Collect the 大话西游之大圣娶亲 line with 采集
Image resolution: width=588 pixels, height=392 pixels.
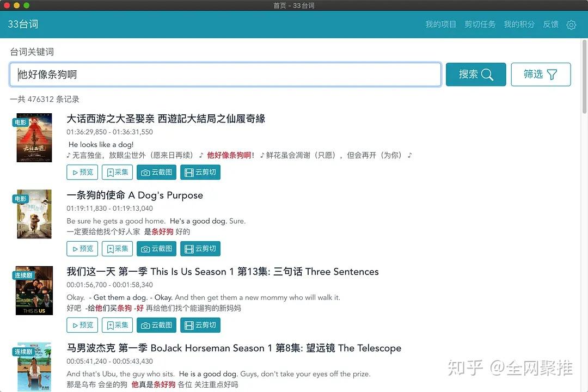coord(117,172)
